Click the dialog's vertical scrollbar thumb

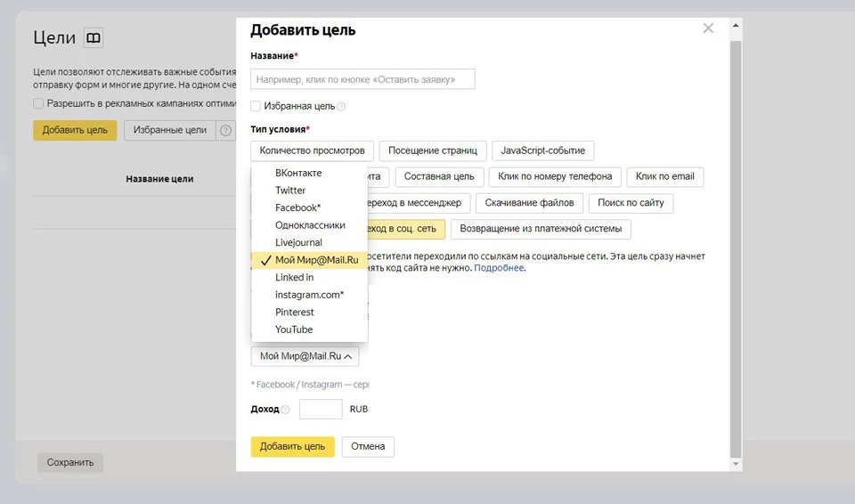[x=736, y=249]
